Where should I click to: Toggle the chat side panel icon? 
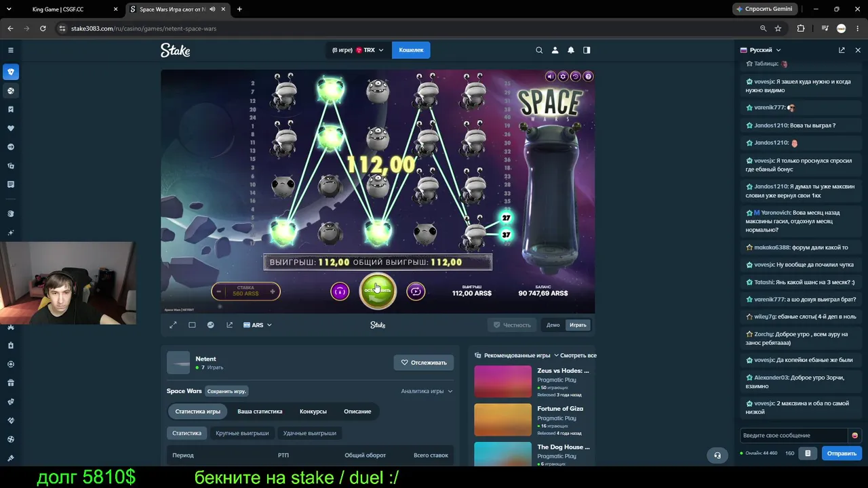(587, 50)
